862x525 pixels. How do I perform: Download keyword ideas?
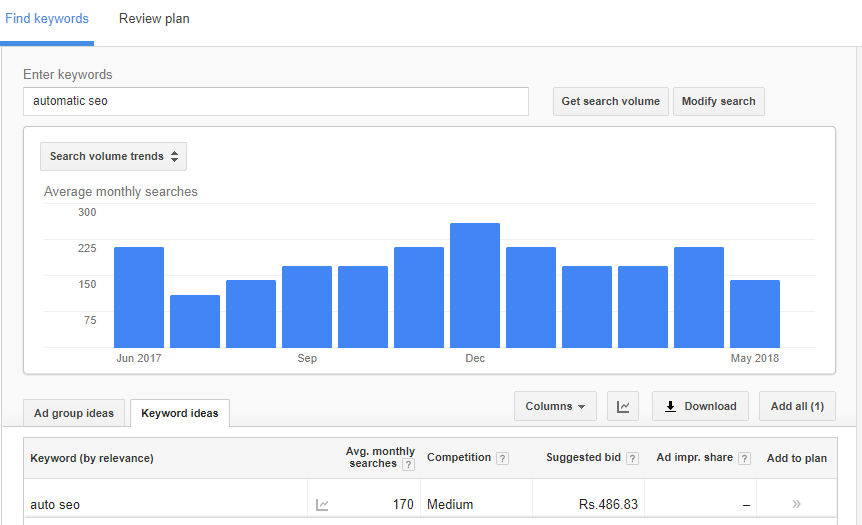tap(700, 406)
